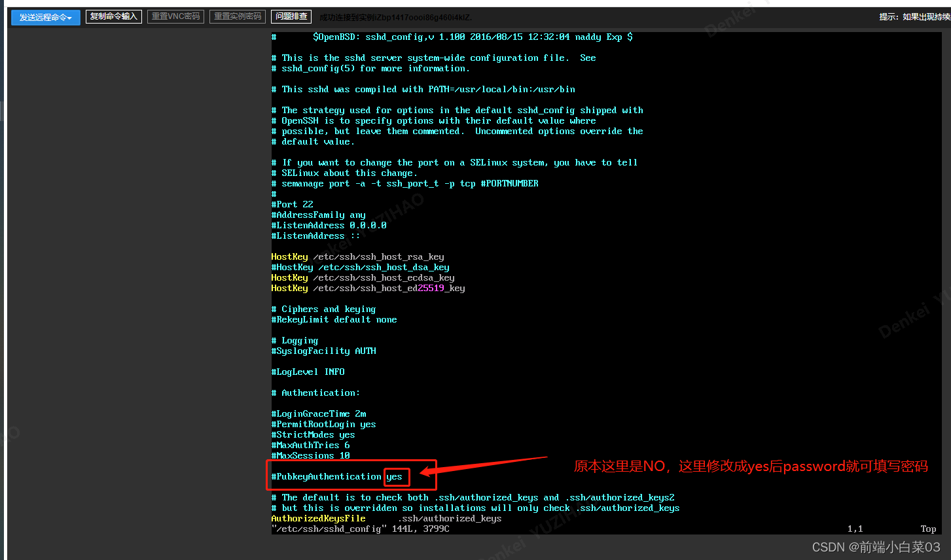Click the Top scroll position indicator

click(929, 529)
